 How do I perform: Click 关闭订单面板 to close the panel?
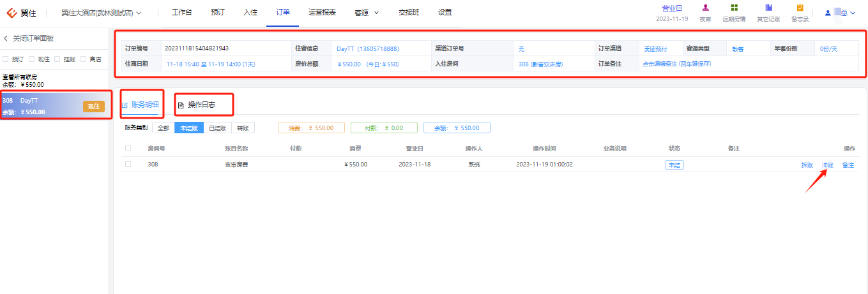point(33,38)
